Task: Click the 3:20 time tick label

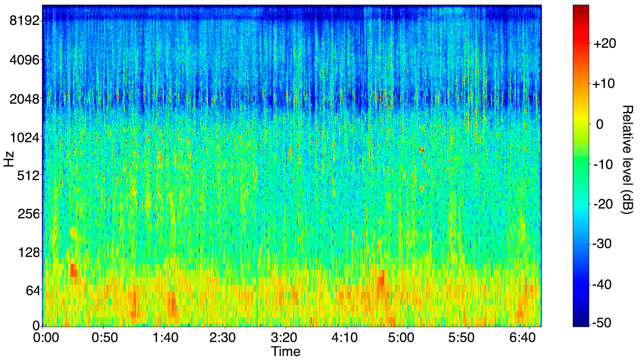Action: click(x=284, y=338)
